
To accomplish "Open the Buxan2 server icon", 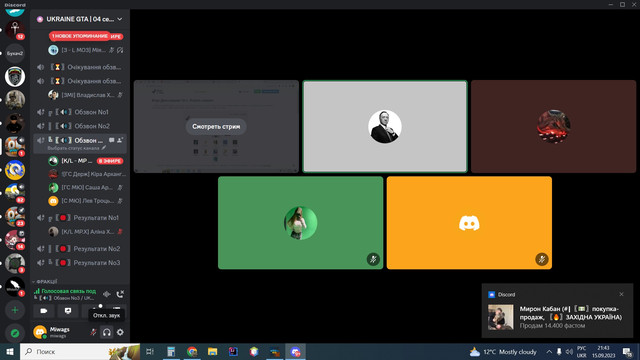I will (x=15, y=53).
